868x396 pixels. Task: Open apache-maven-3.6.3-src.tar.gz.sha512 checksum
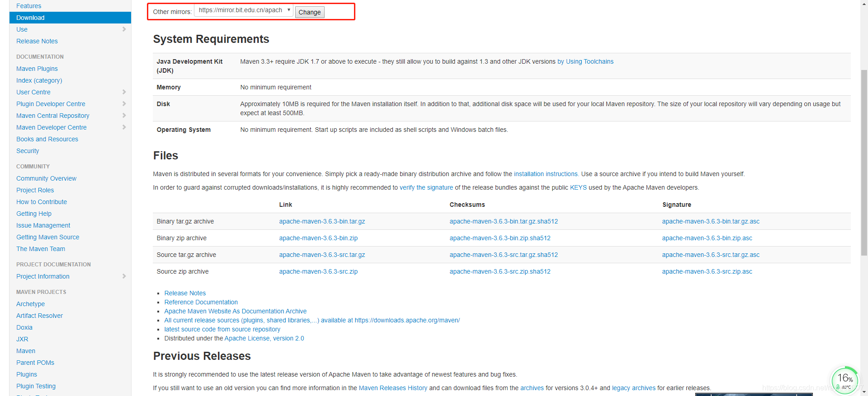click(504, 255)
